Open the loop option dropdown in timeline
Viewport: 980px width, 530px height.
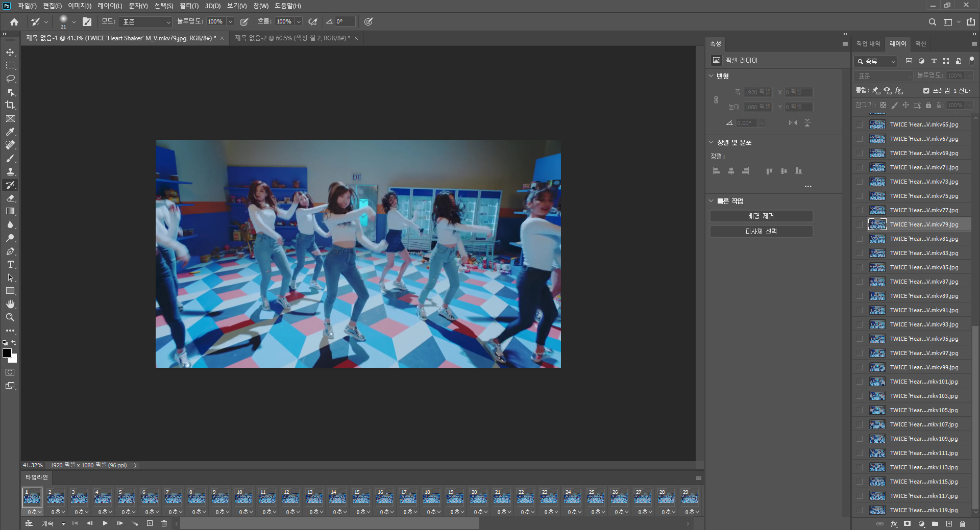tap(54, 523)
